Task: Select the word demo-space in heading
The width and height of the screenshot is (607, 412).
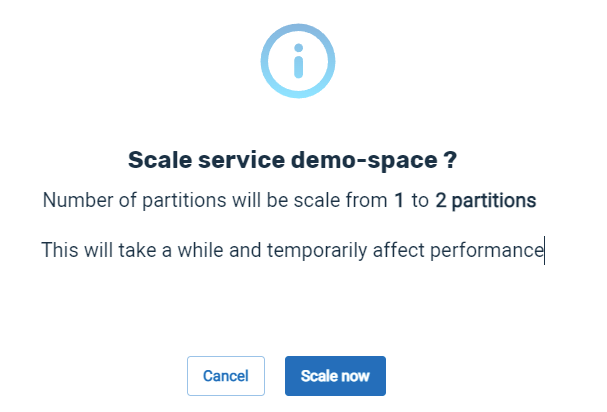Action: [364, 160]
